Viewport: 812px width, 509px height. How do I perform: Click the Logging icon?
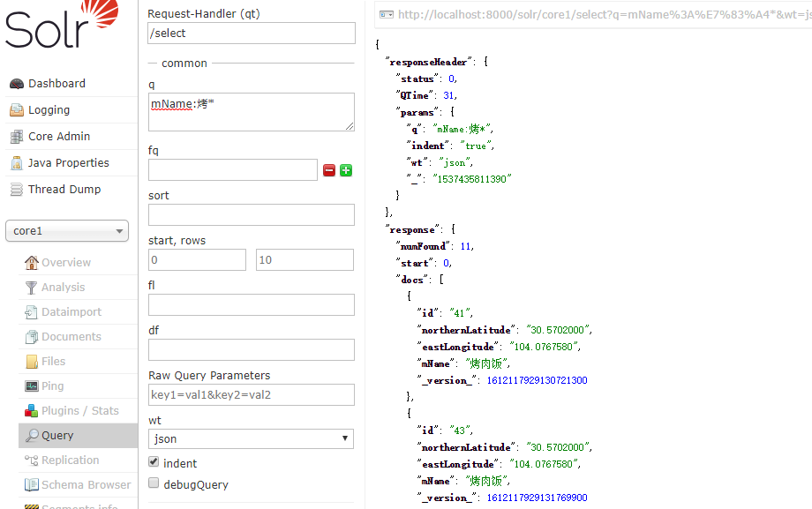[x=17, y=110]
